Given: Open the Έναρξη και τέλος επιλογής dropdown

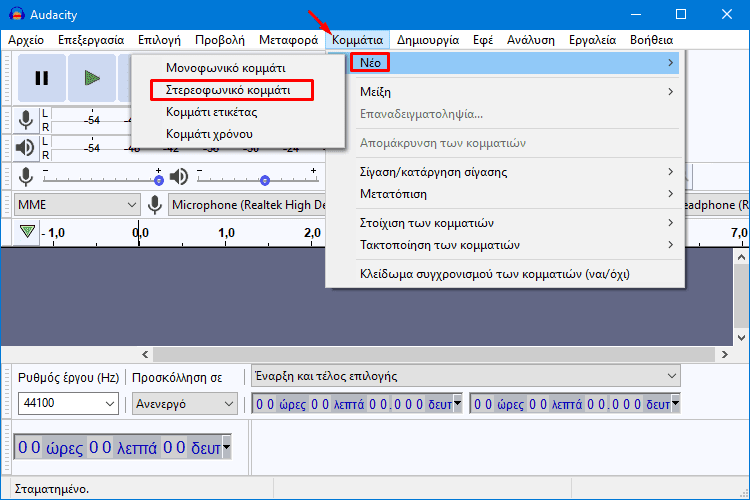Looking at the screenshot, I should pos(466,376).
